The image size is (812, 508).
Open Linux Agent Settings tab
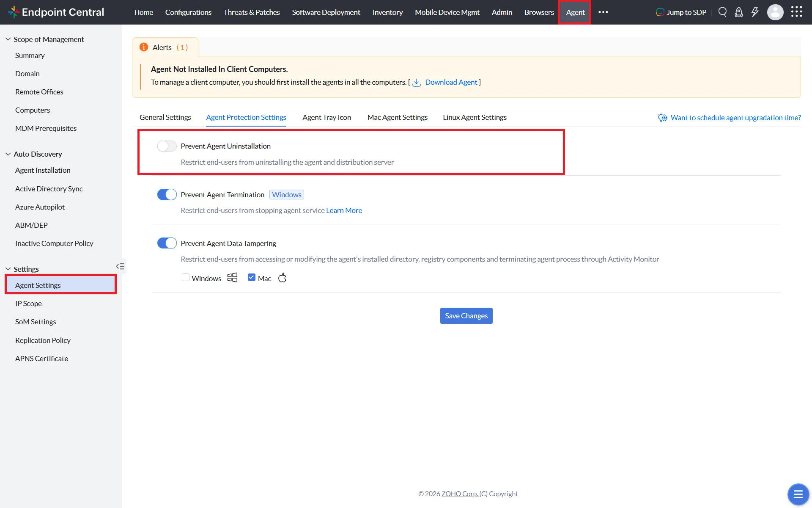[475, 117]
